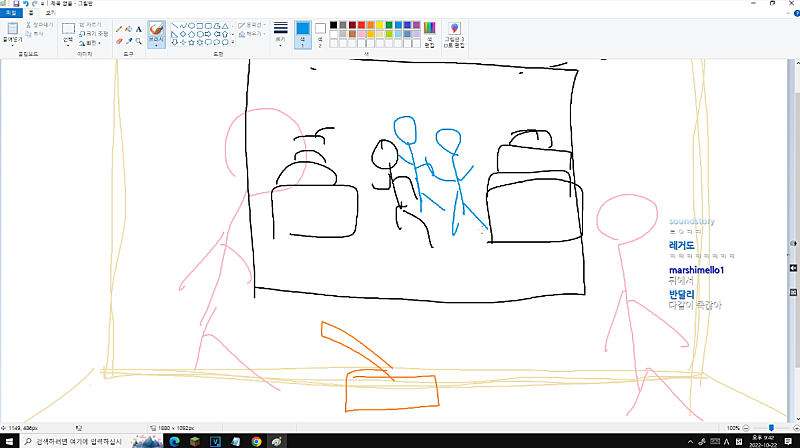Launch Edit with Paint 3D
800x448 pixels.
(x=455, y=31)
